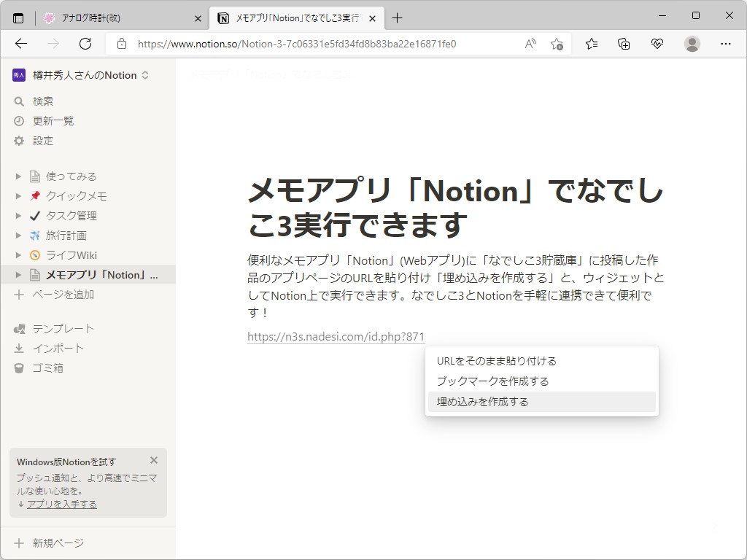Click the browser profile avatar
747x560 pixels.
[x=692, y=44]
